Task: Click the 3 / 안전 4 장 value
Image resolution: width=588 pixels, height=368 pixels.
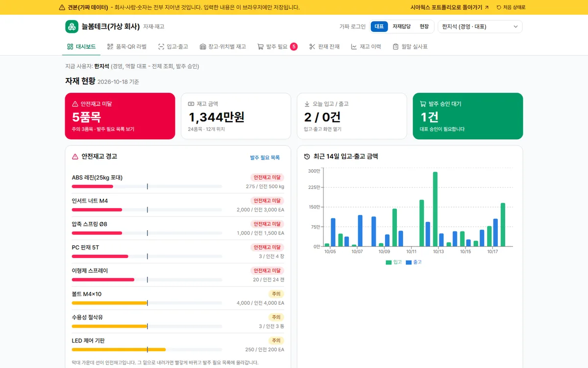Action: click(x=271, y=257)
